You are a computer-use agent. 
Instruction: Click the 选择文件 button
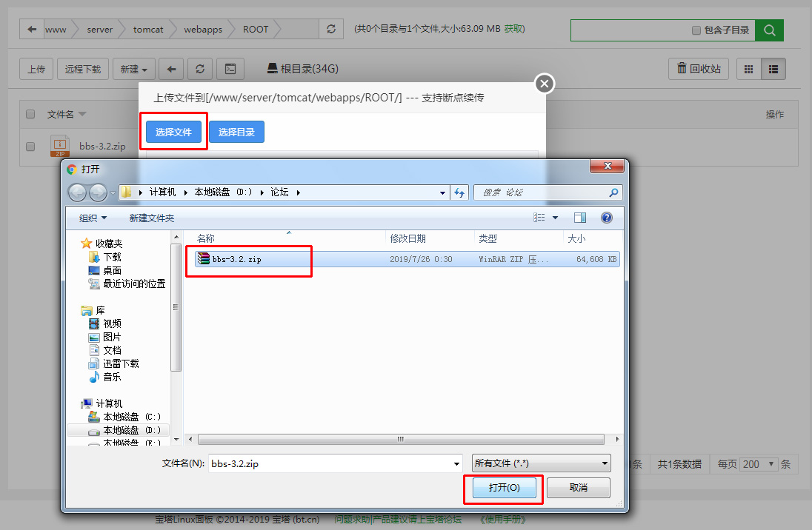[173, 132]
